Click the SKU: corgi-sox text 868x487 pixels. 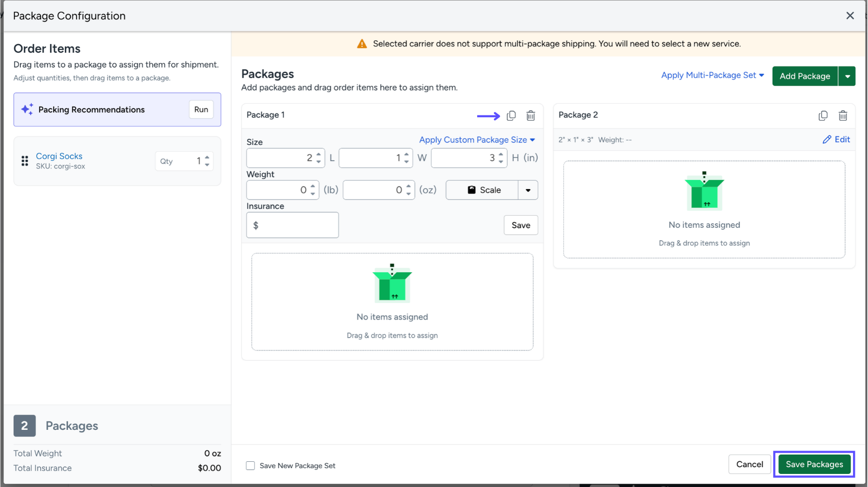coord(61,166)
